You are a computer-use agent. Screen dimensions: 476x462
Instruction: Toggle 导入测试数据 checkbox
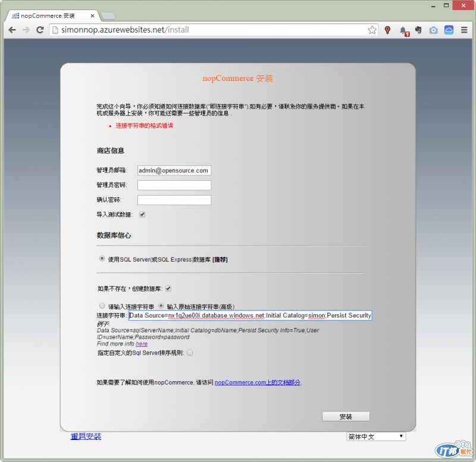[142, 215]
